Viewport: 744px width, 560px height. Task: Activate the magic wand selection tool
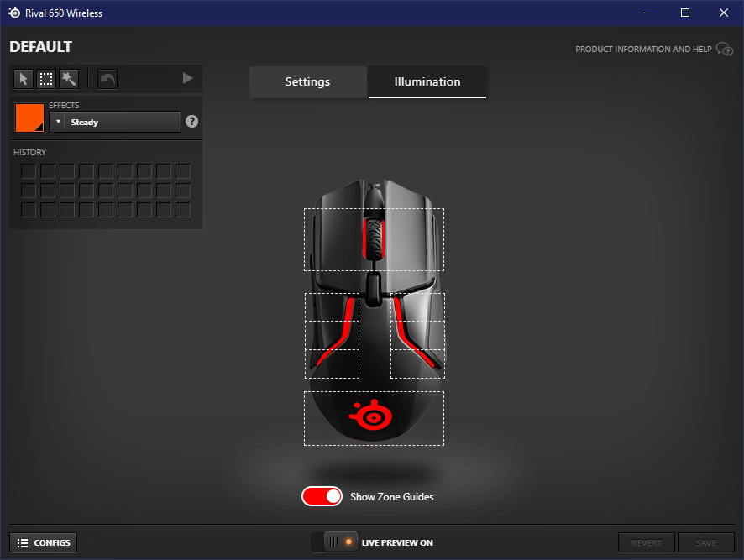[69, 79]
